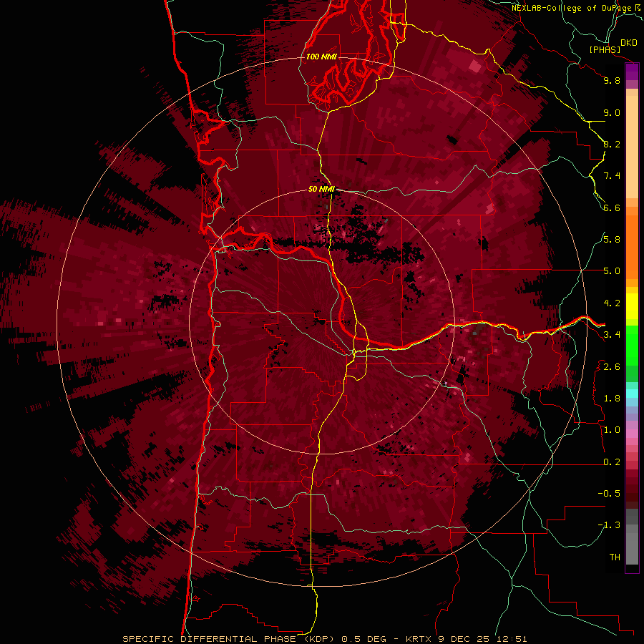The image size is (644, 644).
Task: Click the cyan segment of the color bar
Action: [x=632, y=394]
